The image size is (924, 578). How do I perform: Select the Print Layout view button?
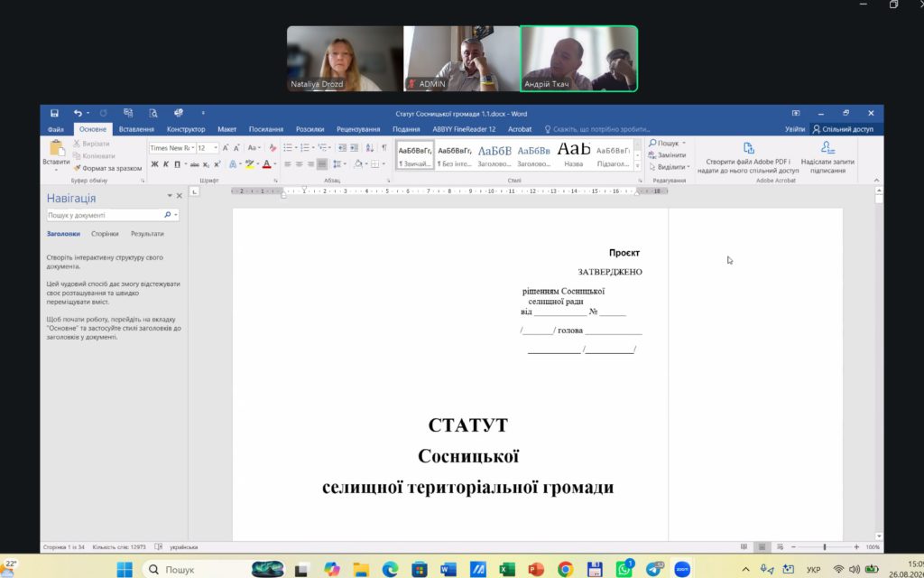click(x=762, y=546)
